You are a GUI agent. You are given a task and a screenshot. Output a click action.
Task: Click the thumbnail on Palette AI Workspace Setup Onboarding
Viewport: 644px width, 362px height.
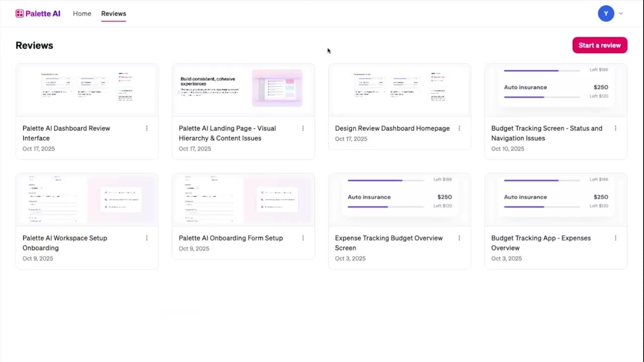(87, 199)
